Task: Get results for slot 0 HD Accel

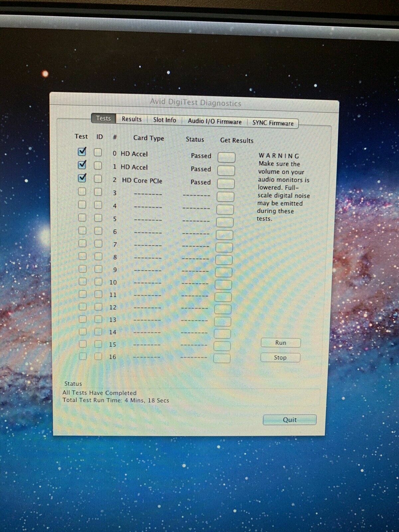Action: 226,157
